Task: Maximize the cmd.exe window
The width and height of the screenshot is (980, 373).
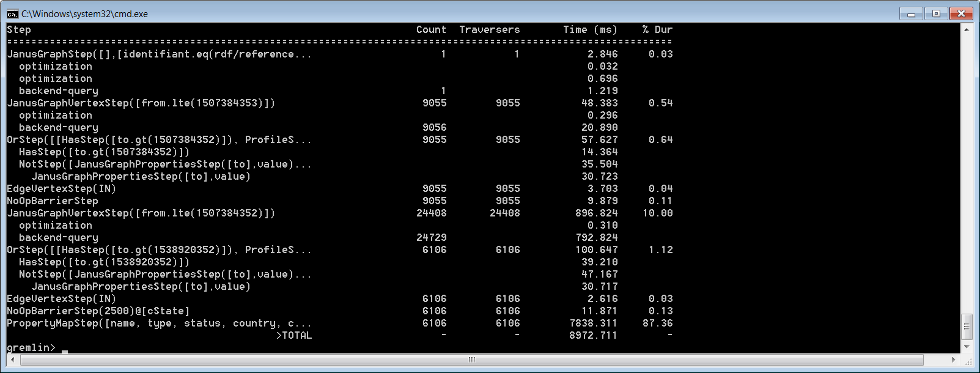Action: coord(935,13)
